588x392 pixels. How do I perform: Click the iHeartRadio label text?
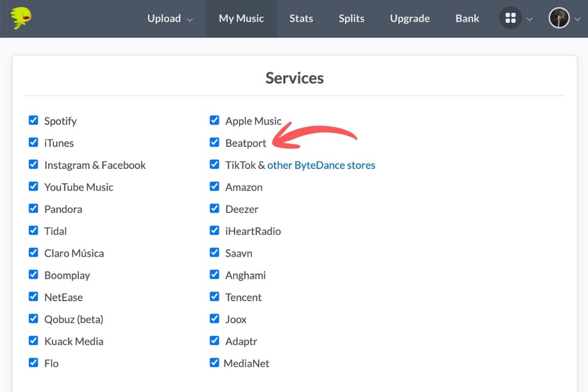pyautogui.click(x=253, y=231)
